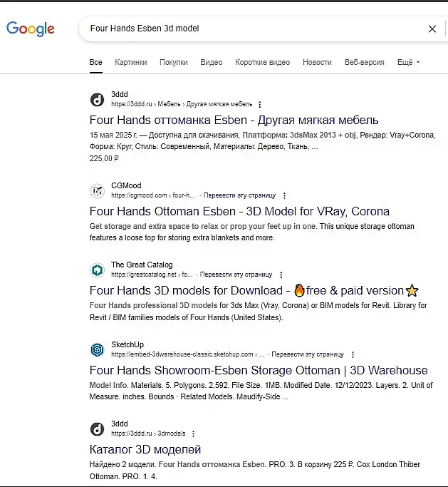This screenshot has height=487, width=448.
Task: Click the Google logo
Action: (31, 29)
